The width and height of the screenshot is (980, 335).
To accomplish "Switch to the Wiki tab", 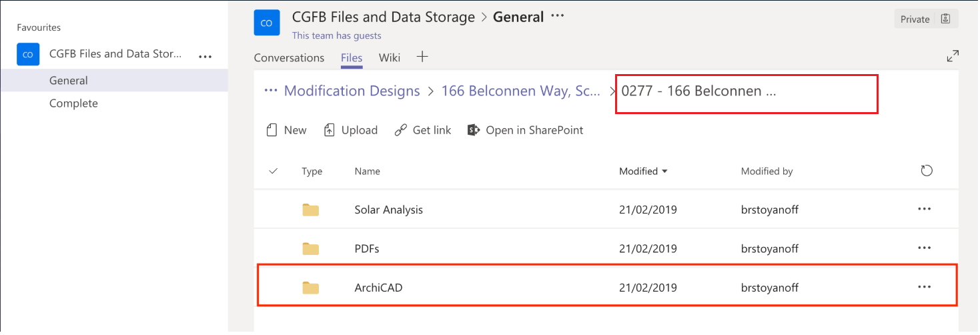I will click(x=389, y=57).
